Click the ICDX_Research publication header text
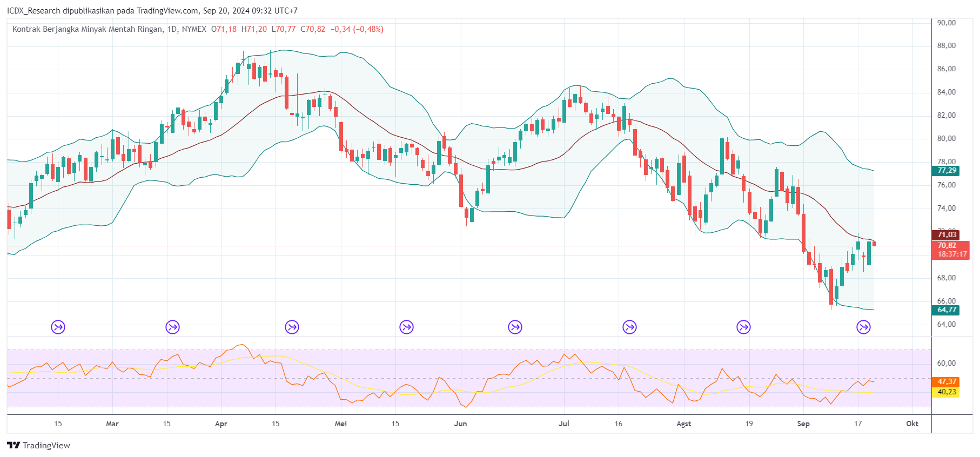The image size is (980, 457). 152,11
